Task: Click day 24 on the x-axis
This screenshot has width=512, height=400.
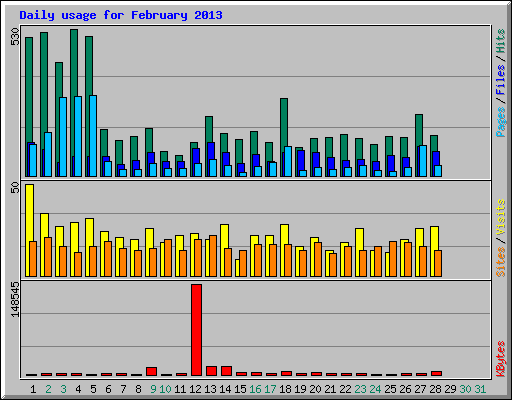Action: [375, 389]
